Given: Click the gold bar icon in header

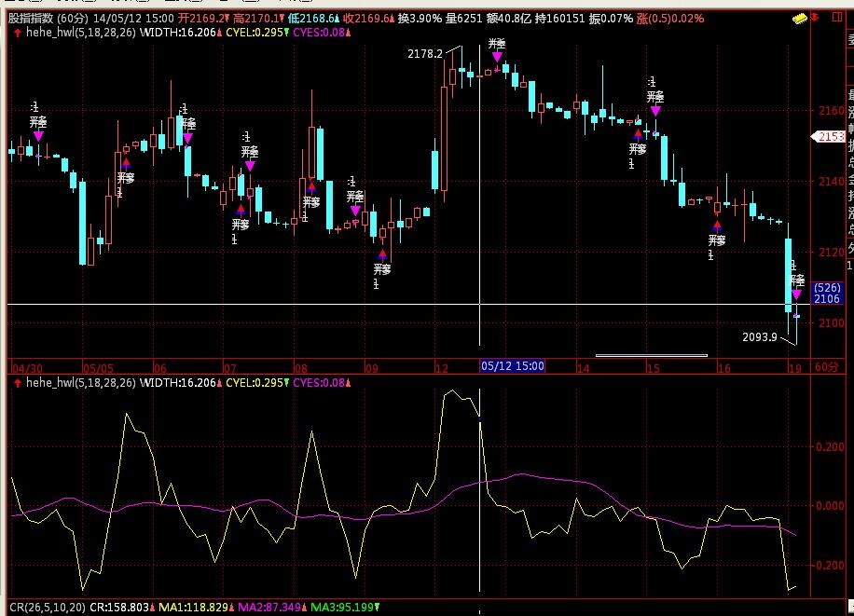Looking at the screenshot, I should (x=800, y=19).
